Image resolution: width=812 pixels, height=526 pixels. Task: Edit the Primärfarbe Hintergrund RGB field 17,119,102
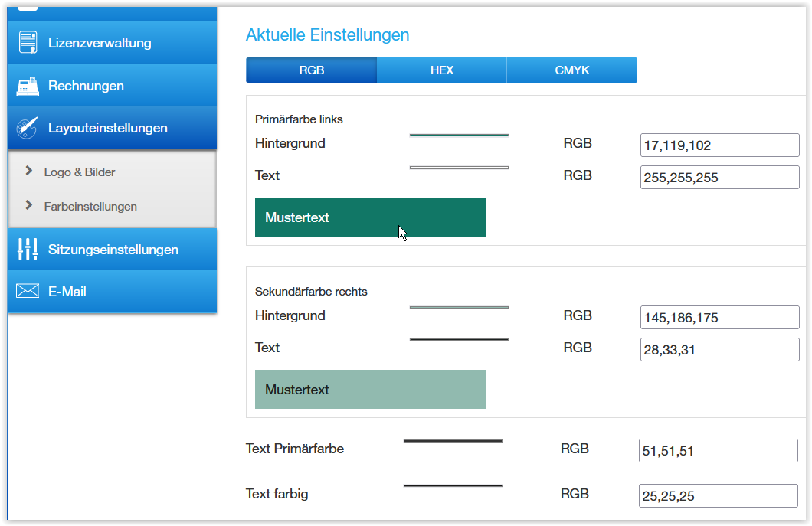719,144
